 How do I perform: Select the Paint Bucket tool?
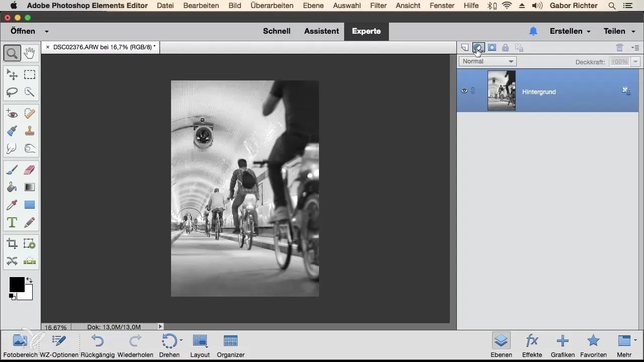tap(12, 188)
